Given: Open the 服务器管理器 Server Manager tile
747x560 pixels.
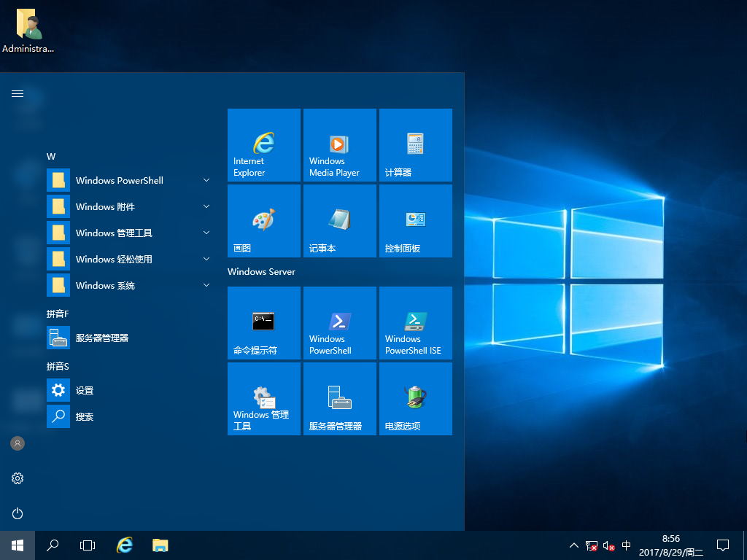Looking at the screenshot, I should (x=340, y=399).
